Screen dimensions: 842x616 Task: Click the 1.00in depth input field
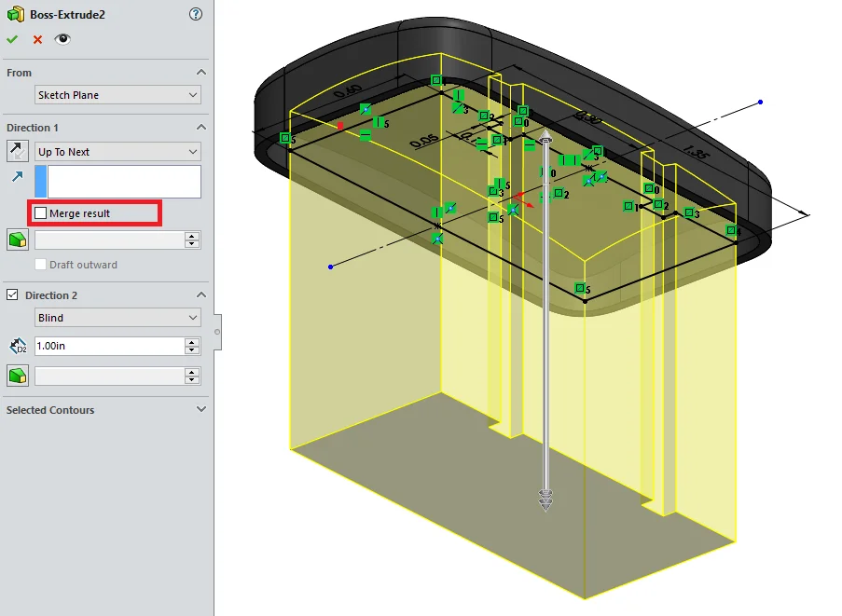tap(108, 346)
